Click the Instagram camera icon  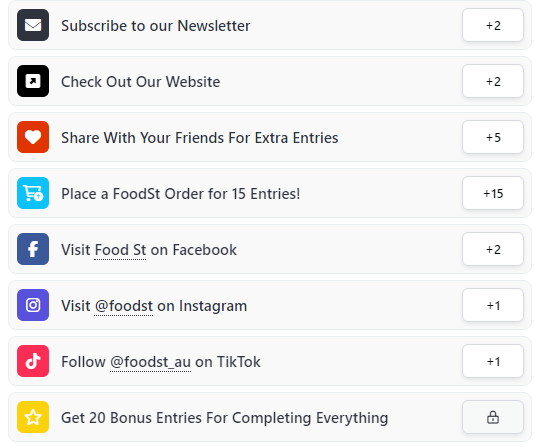[x=33, y=305]
